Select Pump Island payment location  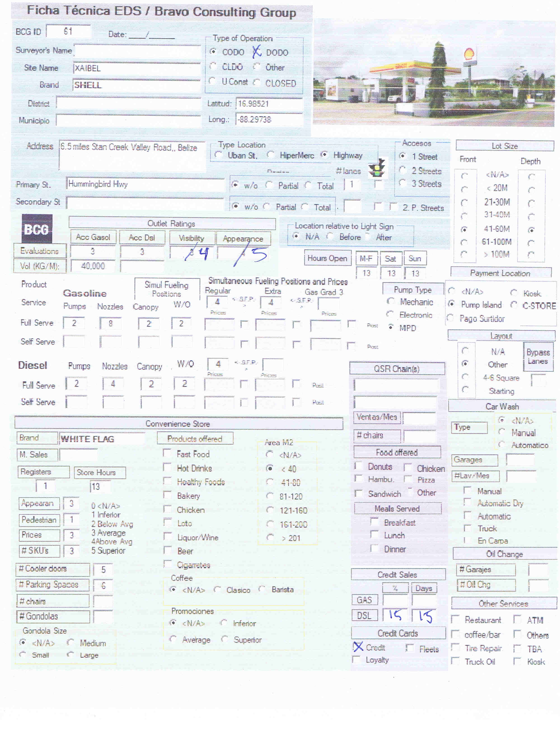(451, 304)
